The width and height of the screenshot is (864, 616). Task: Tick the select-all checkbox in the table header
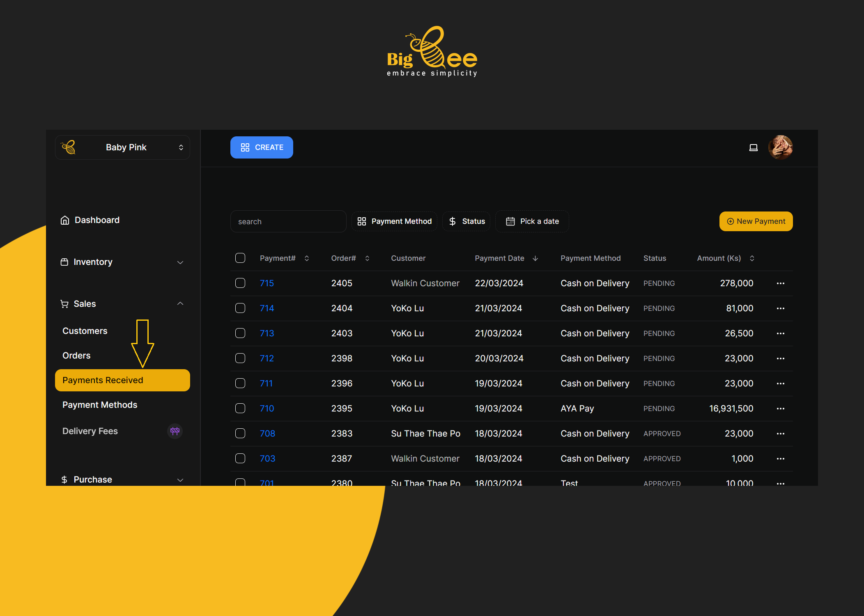coord(240,258)
